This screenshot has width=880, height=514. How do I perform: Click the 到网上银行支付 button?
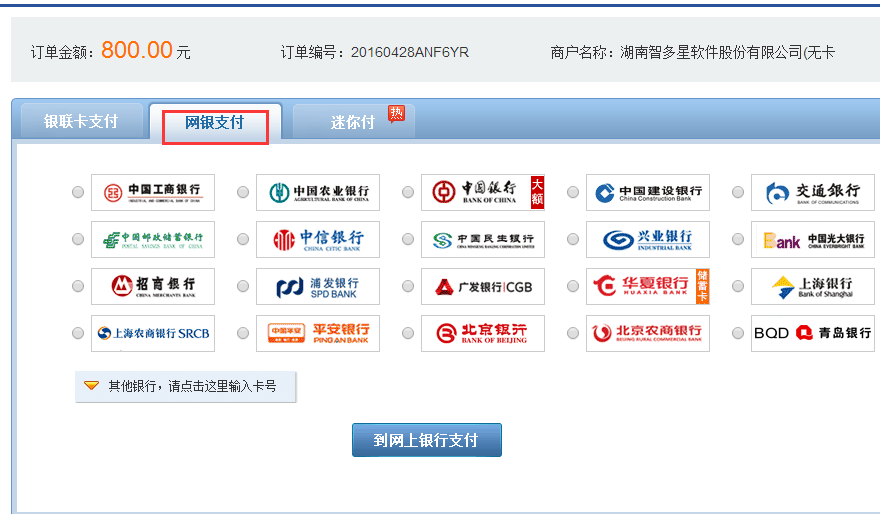[426, 440]
